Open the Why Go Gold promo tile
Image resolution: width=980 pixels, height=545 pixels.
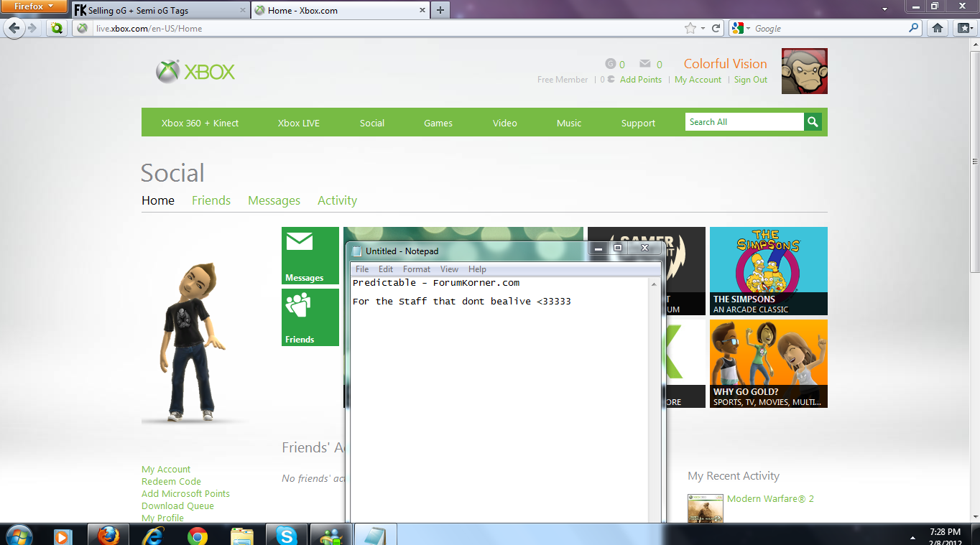pyautogui.click(x=769, y=363)
